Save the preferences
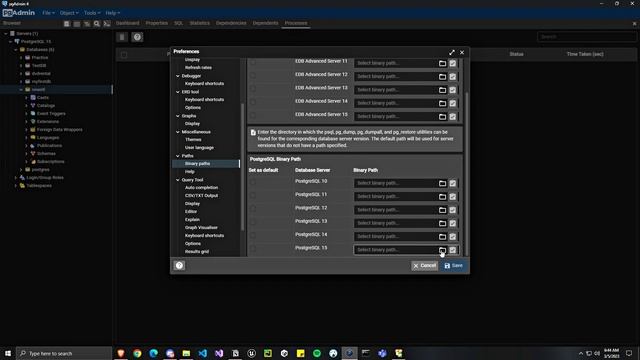640x360 pixels. [454, 266]
